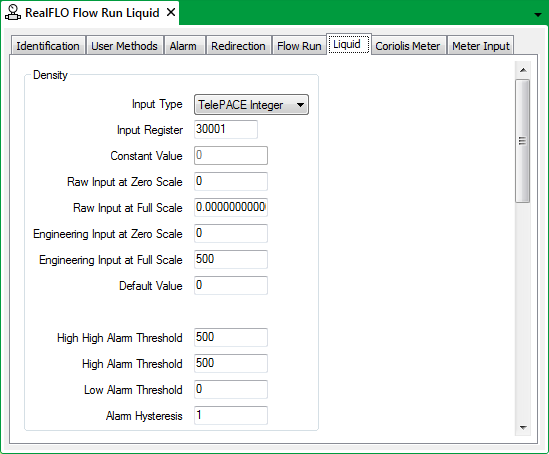Close the RealFLO Flow Run Liquid tab
This screenshot has height=454, width=549.
point(171,13)
